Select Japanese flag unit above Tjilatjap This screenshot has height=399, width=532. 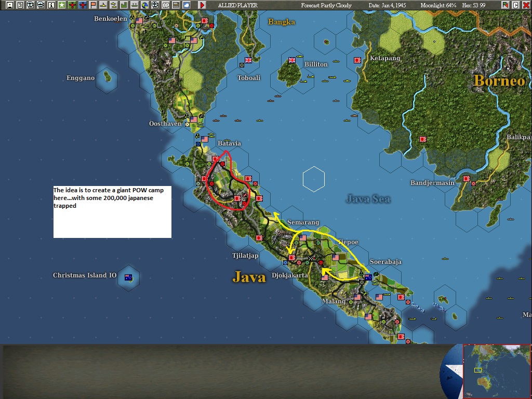pyautogui.click(x=259, y=238)
